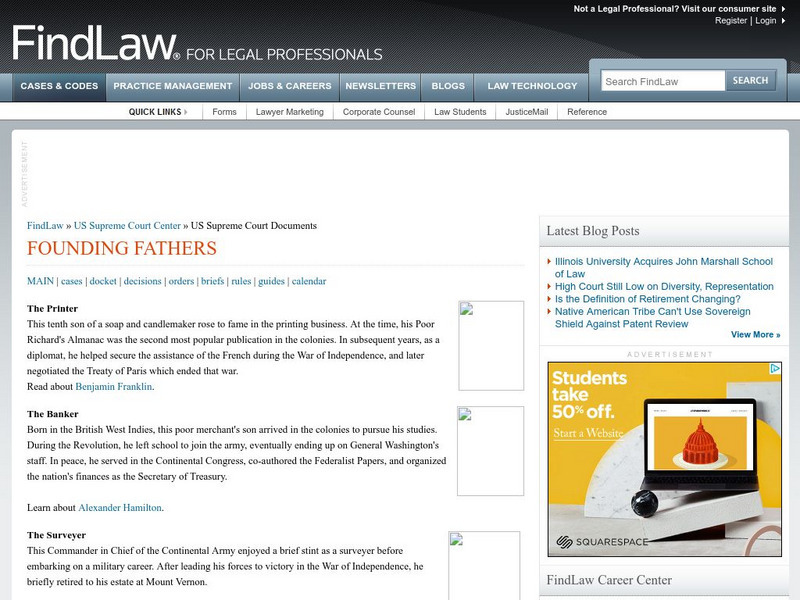
Task: Open the Law Technology tab
Action: coord(532,86)
